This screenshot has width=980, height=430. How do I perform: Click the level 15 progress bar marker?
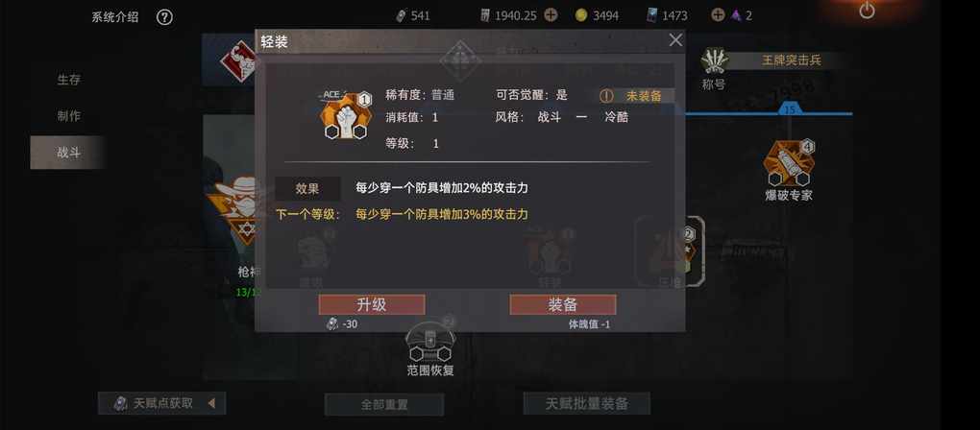[790, 108]
